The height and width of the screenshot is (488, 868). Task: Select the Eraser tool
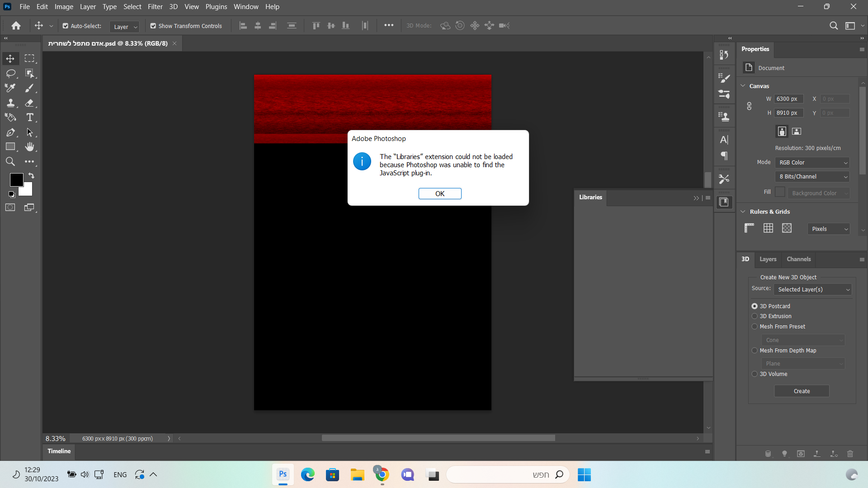[x=29, y=103]
